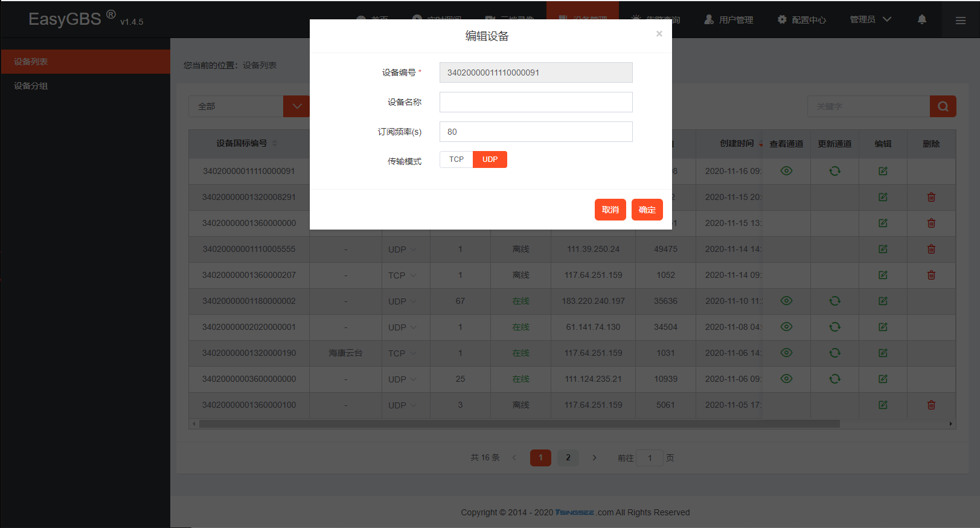Open UDP dropdown for device 34020000001110005555

tap(402, 250)
